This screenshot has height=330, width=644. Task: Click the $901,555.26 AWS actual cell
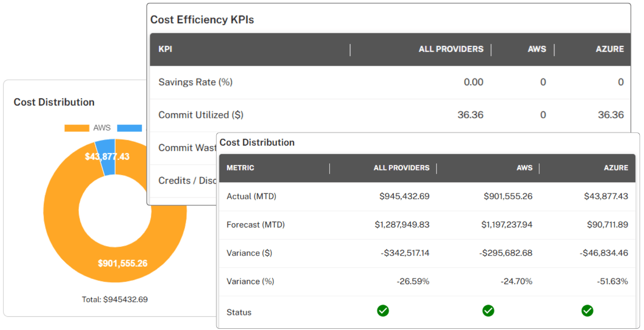[x=508, y=196]
